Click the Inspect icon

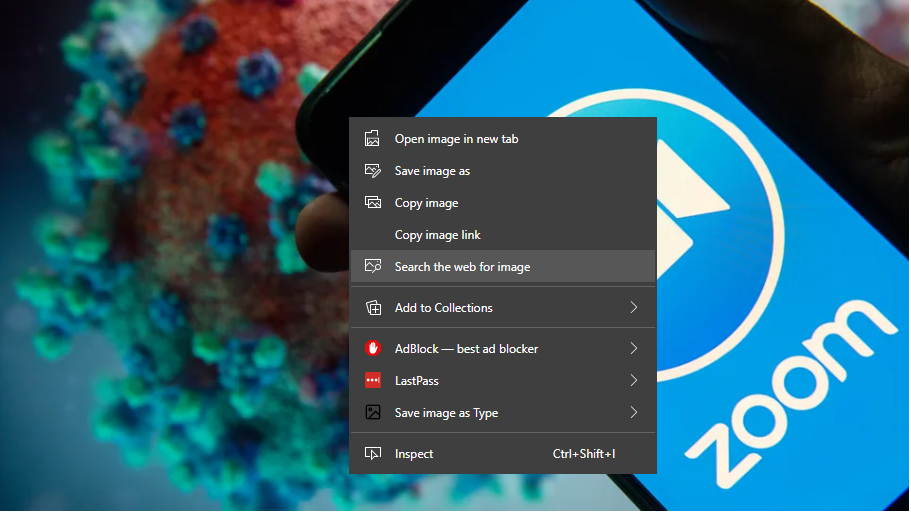372,454
